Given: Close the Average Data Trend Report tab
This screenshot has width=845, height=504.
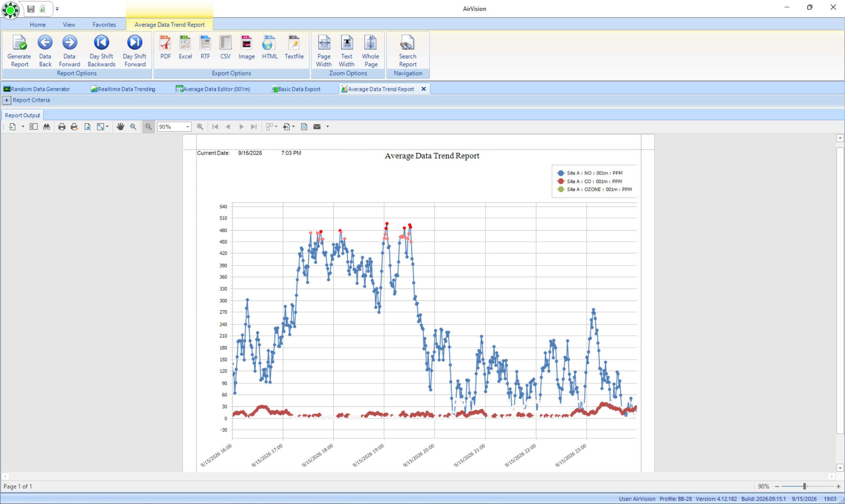Looking at the screenshot, I should 424,89.
